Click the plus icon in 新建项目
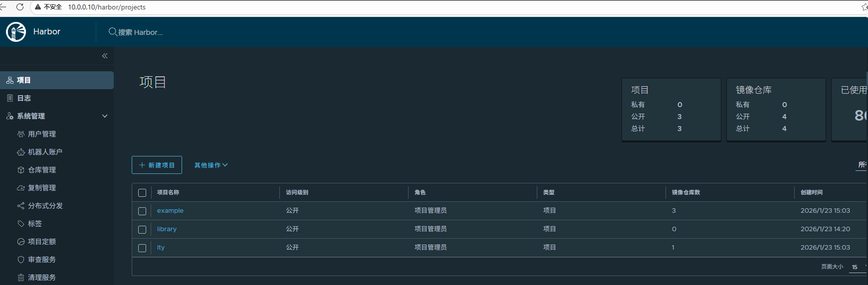The width and height of the screenshot is (868, 285). click(x=142, y=165)
